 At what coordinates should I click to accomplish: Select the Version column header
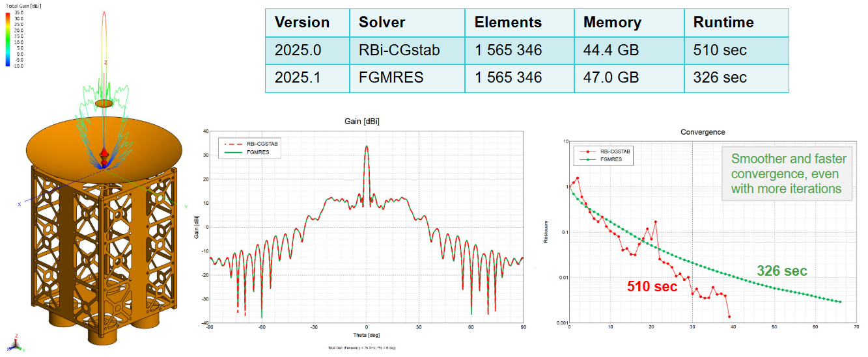click(x=302, y=22)
